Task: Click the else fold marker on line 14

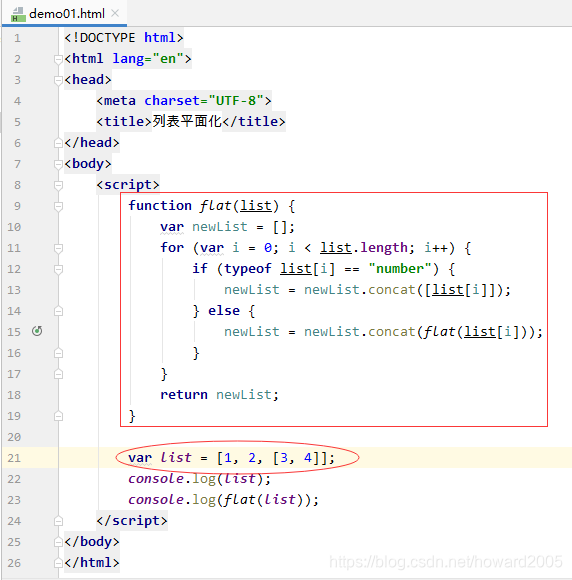Action: click(x=58, y=311)
